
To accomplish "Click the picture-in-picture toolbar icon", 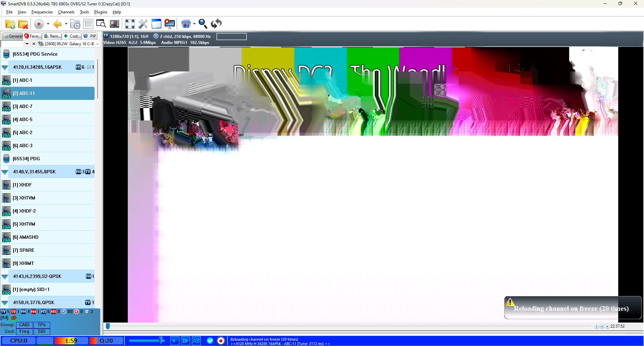I will (186, 24).
